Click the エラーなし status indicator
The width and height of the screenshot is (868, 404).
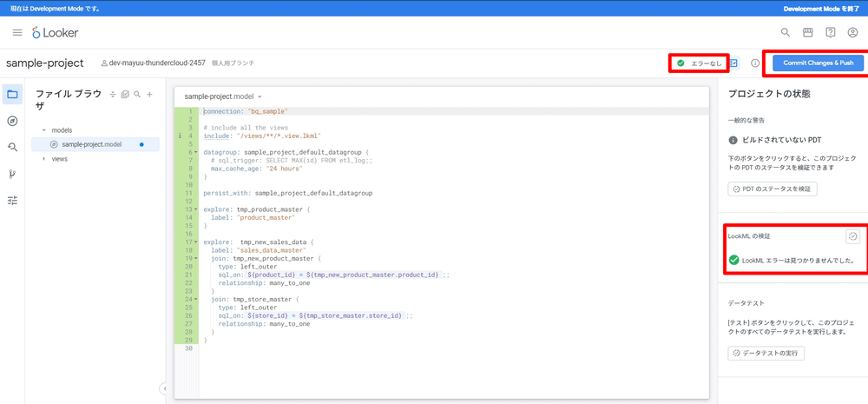coord(700,63)
